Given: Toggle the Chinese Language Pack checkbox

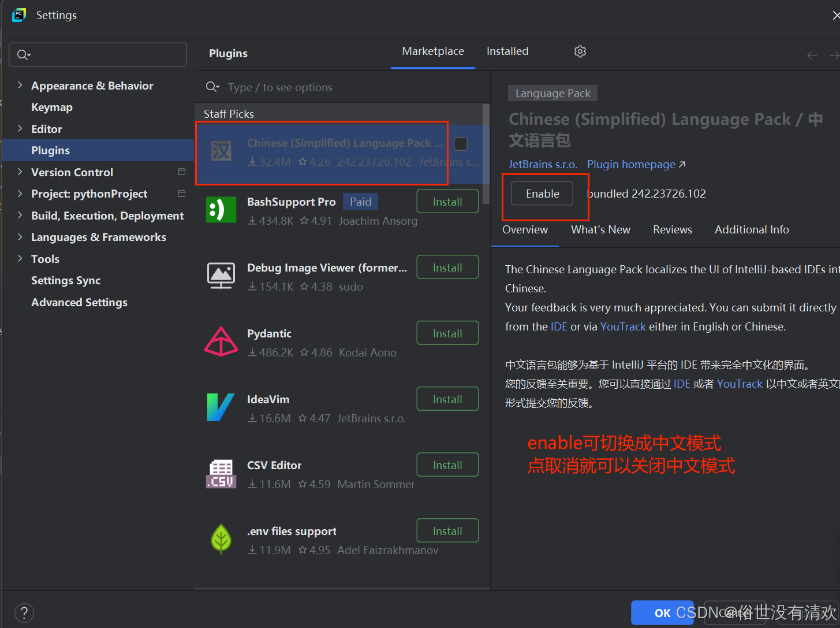Looking at the screenshot, I should tap(461, 144).
